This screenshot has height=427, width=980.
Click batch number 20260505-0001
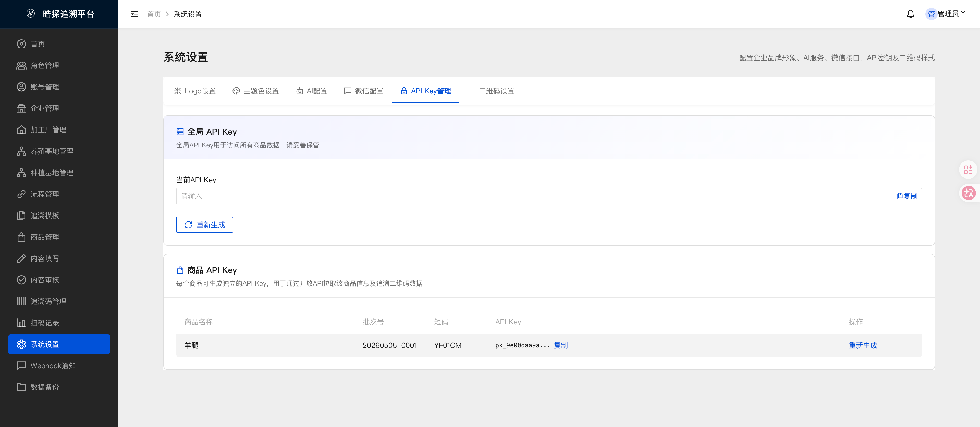point(389,345)
